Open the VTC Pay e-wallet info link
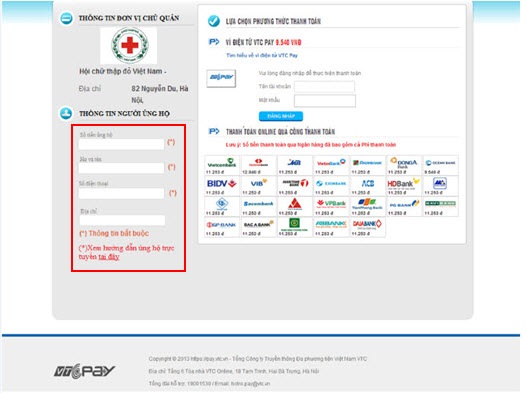 (262, 55)
